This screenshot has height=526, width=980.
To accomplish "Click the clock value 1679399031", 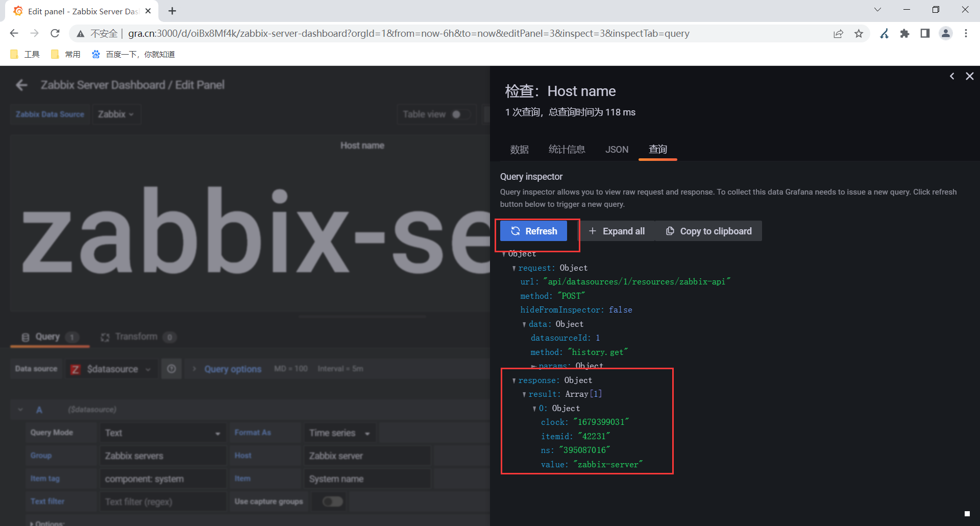I will click(x=601, y=422).
